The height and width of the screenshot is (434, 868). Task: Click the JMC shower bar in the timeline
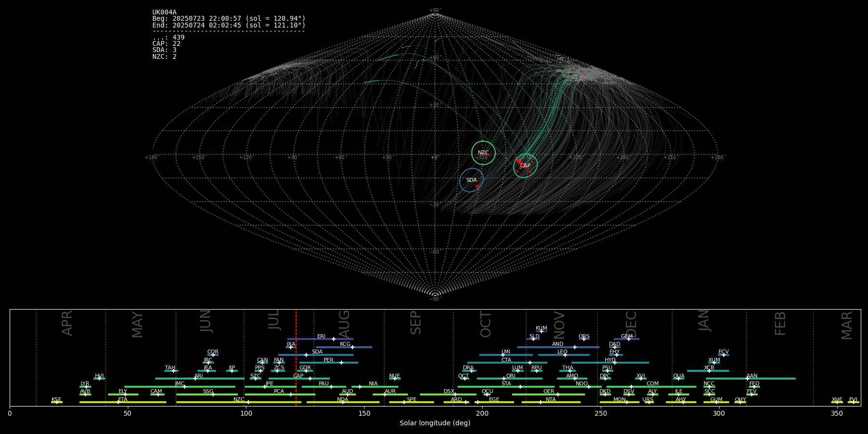click(x=180, y=386)
